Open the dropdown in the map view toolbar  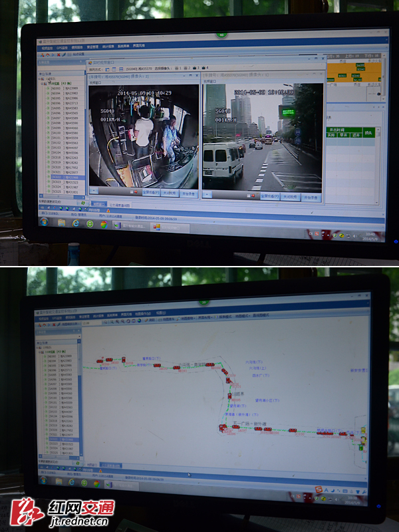tap(85, 322)
